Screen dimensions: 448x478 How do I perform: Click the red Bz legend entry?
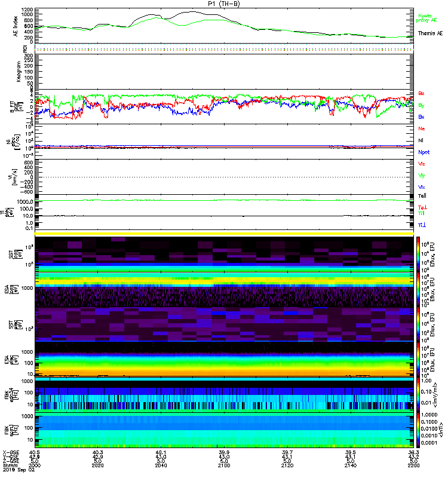point(421,94)
